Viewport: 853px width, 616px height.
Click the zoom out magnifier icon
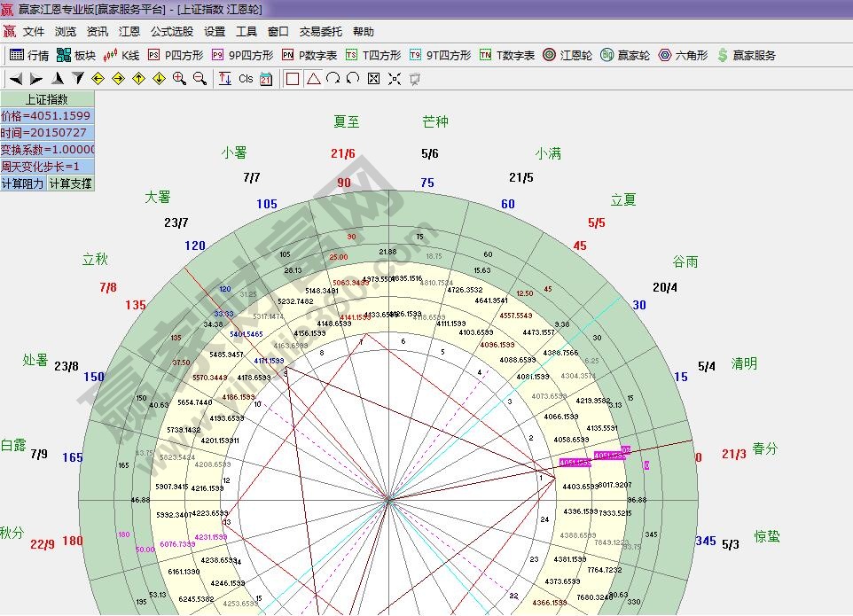pyautogui.click(x=200, y=79)
